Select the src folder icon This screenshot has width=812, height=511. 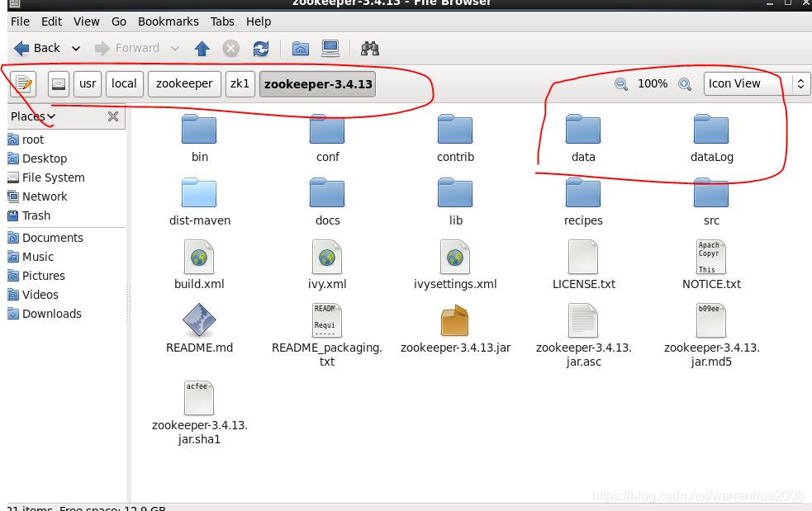711,192
